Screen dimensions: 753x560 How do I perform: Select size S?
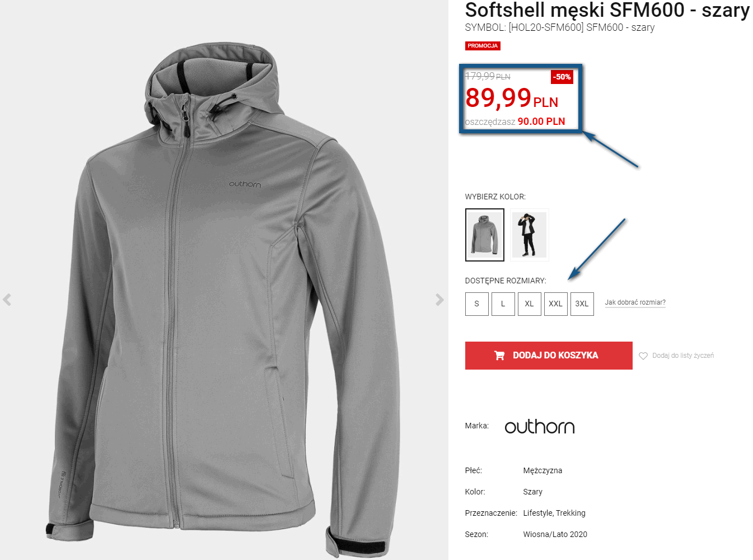pyautogui.click(x=477, y=304)
